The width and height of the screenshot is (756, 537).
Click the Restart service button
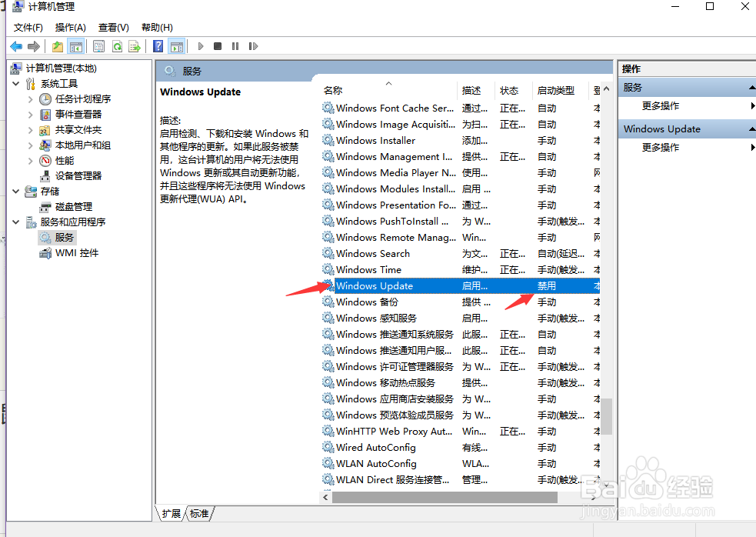[x=253, y=46]
